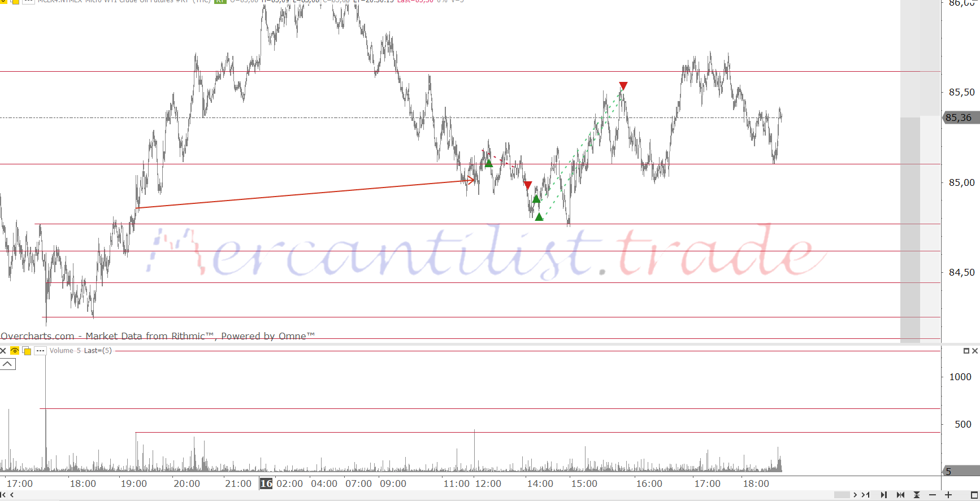Click the 85,36 current price label

pyautogui.click(x=960, y=117)
